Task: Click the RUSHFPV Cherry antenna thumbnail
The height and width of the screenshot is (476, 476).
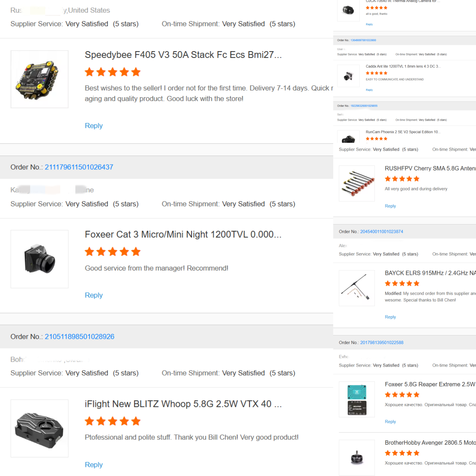Action: [357, 183]
